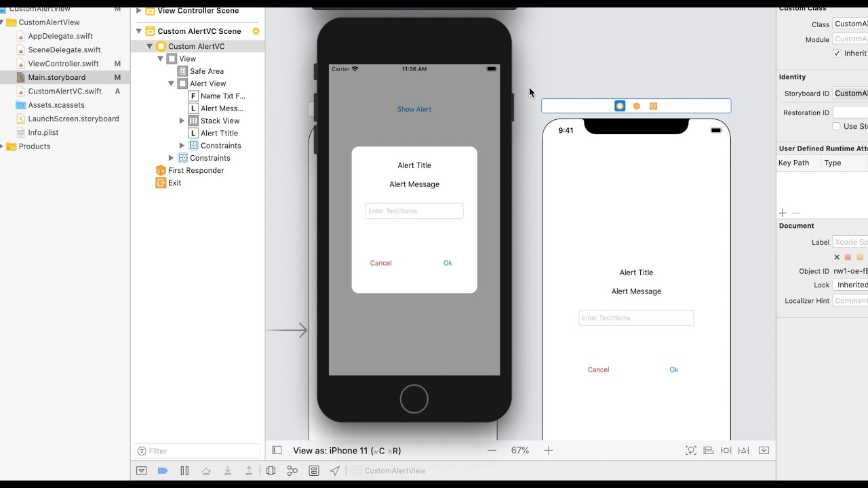868x488 pixels.
Task: Toggle the Use Storyboard ID checkbox
Action: 837,126
